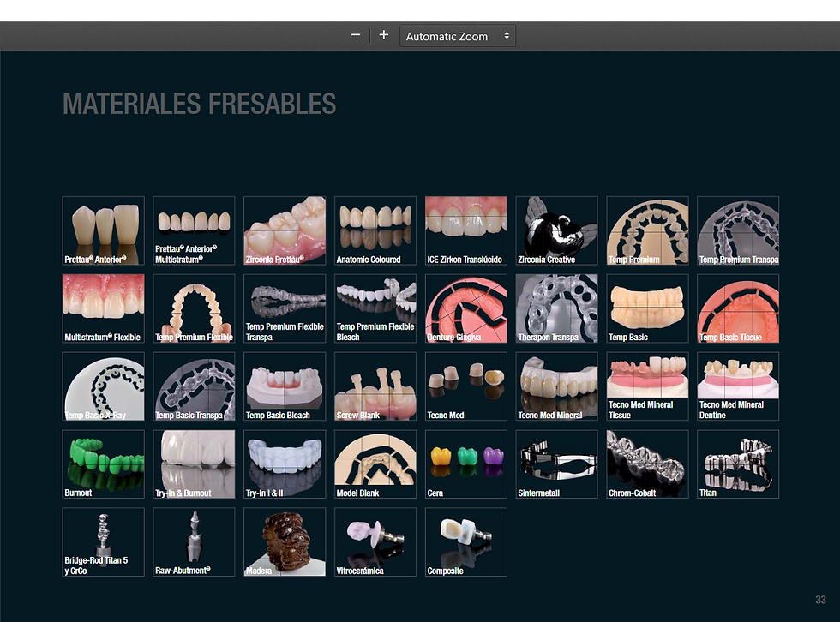Select the Multistratum Flexible thumbnail

(x=104, y=308)
